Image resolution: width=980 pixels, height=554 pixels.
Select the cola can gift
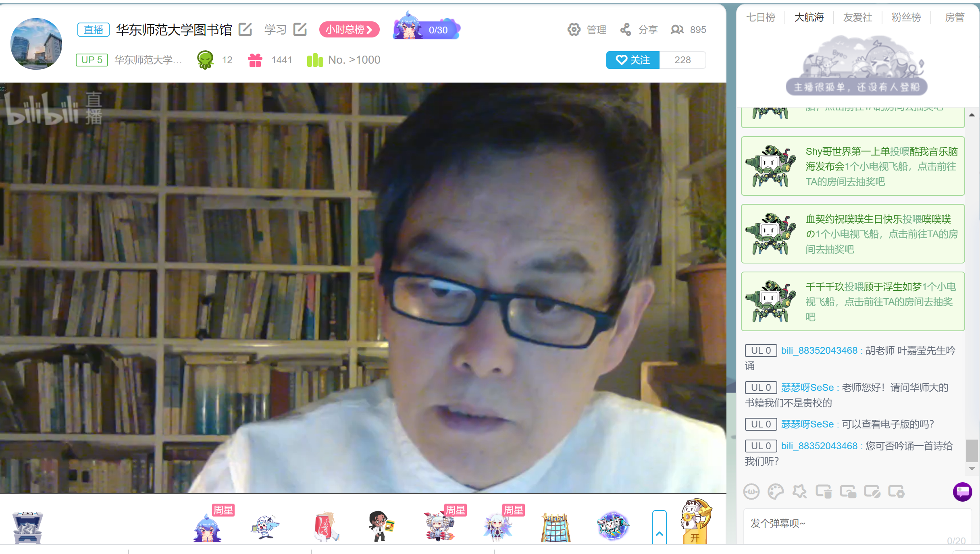325,526
